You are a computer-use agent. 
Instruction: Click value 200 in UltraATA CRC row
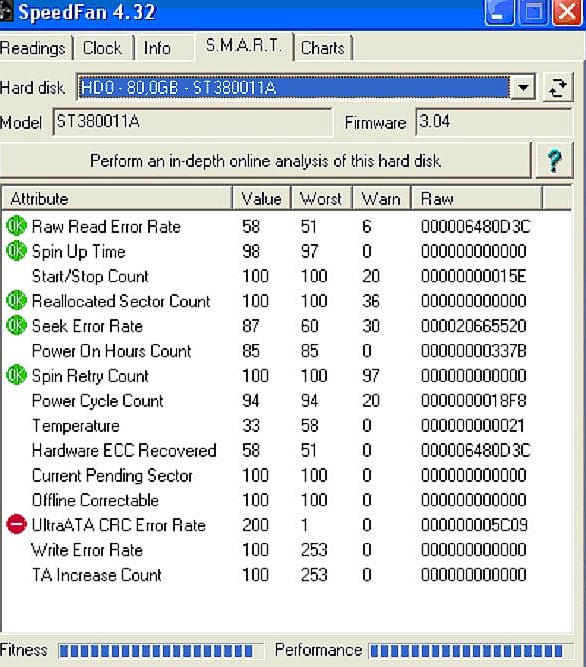(x=256, y=525)
